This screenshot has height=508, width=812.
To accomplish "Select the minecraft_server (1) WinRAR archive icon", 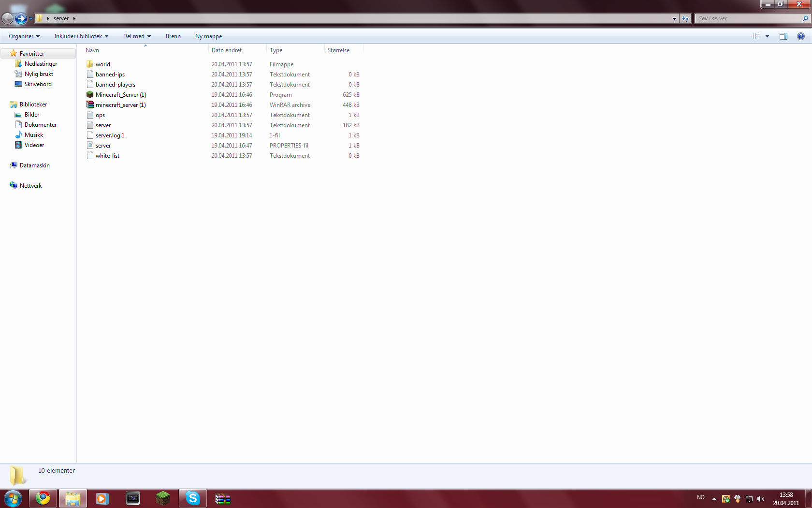I will pyautogui.click(x=90, y=105).
